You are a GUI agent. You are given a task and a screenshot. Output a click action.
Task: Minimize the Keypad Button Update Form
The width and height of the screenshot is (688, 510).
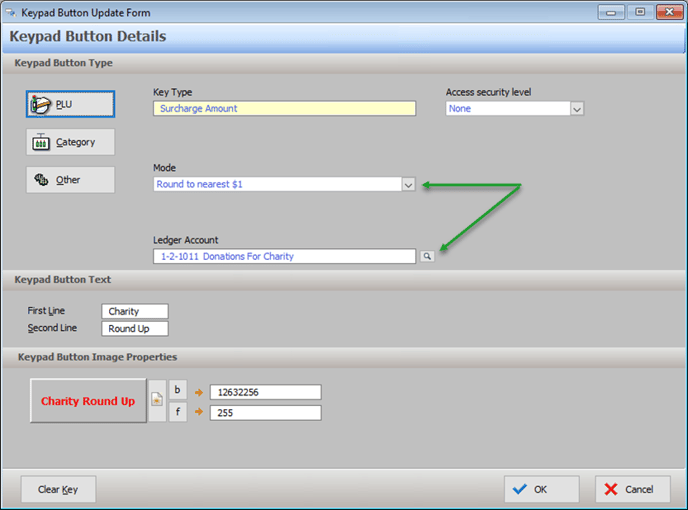611,12
